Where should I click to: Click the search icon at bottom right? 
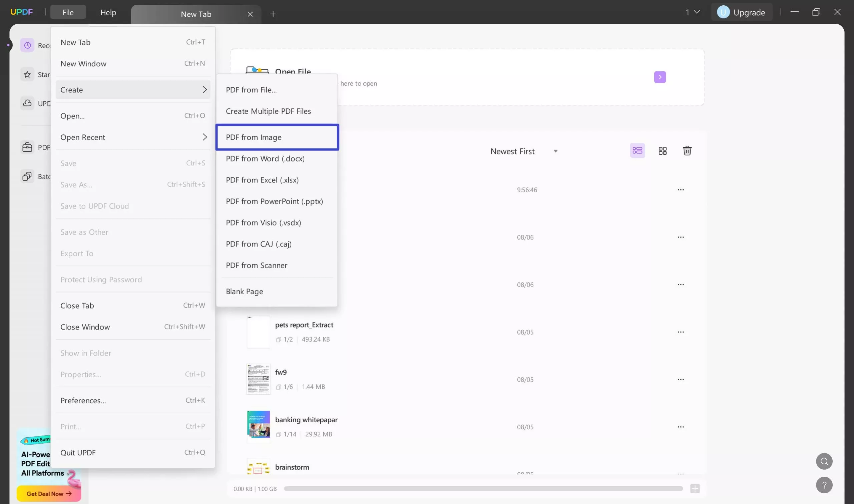click(824, 461)
